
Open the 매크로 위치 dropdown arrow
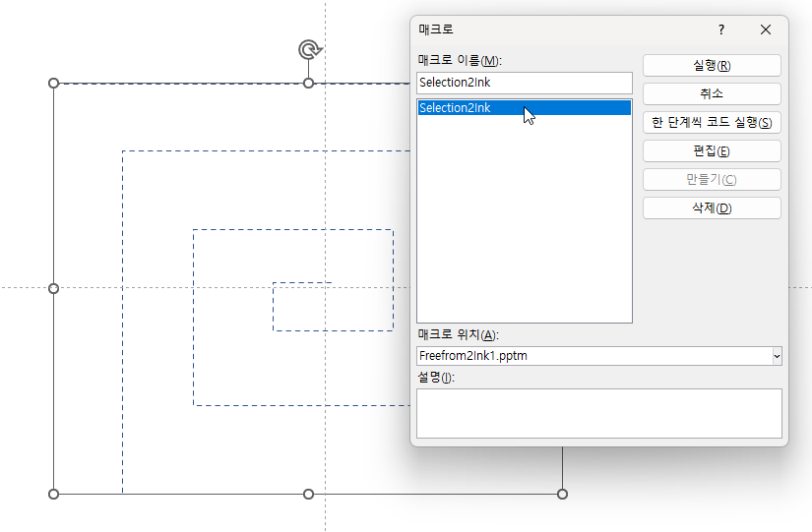777,356
